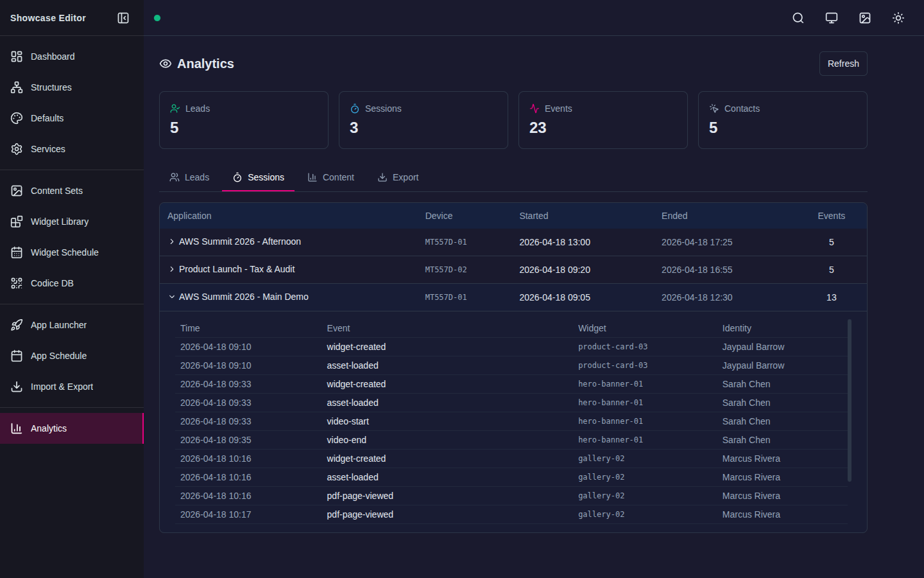The height and width of the screenshot is (578, 924).
Task: Navigate to Content Sets
Action: 72,191
